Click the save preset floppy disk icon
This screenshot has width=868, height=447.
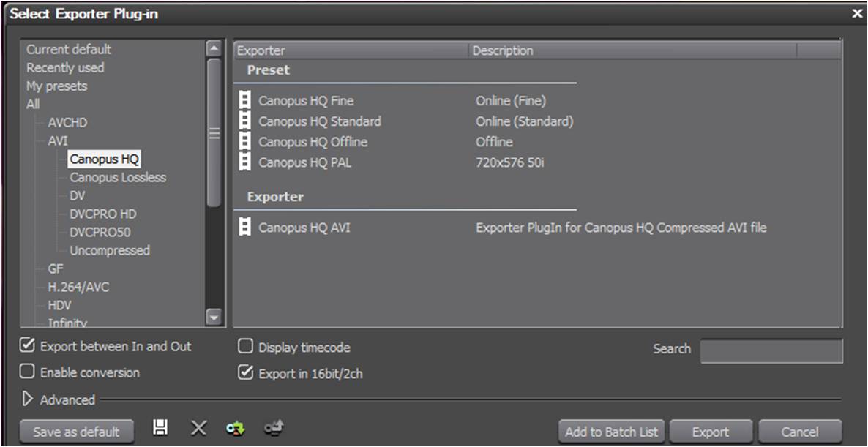tap(161, 429)
